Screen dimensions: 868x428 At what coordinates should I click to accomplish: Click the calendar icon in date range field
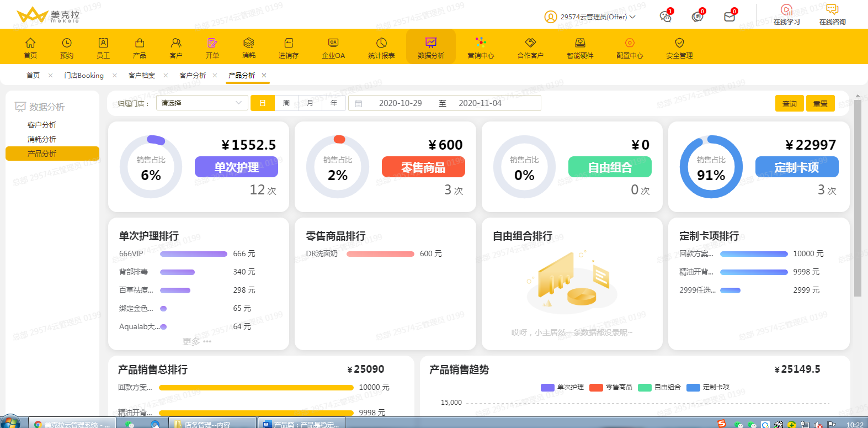click(358, 103)
